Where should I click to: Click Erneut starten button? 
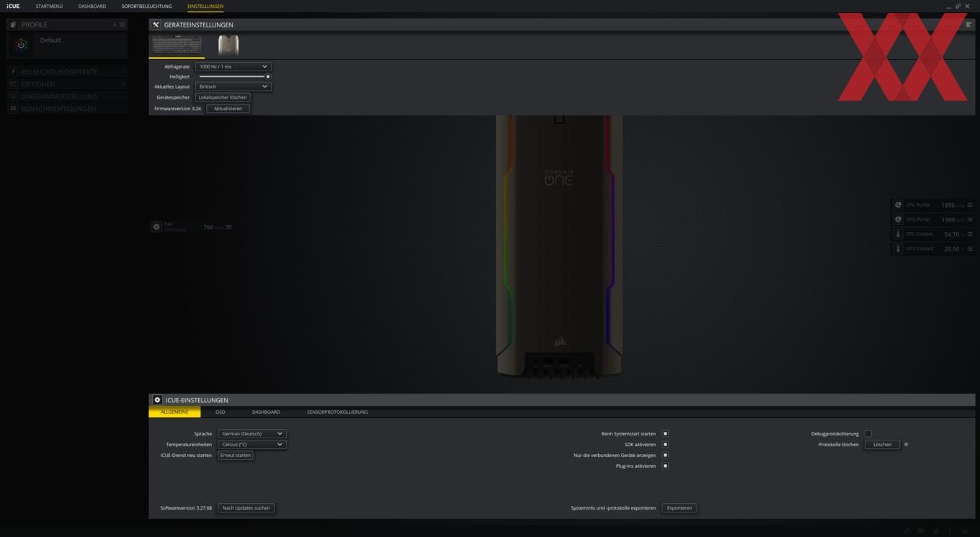click(x=236, y=456)
